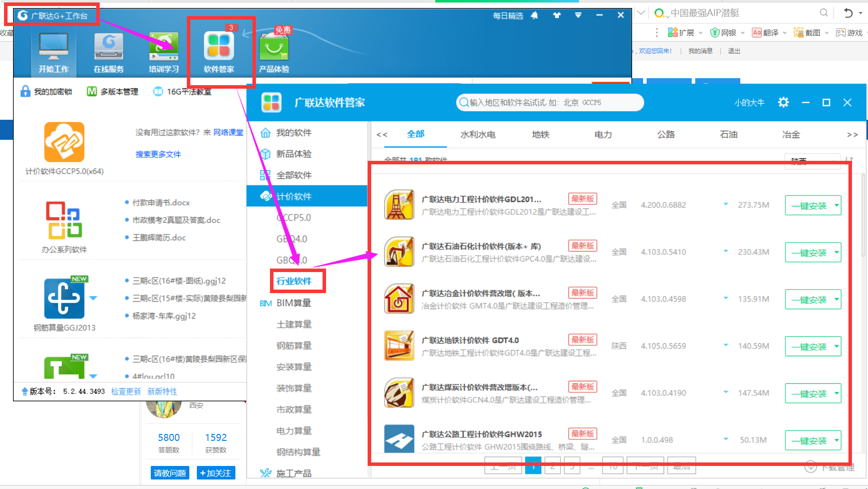Open the G+ title bar dropdown triangle menu

(x=578, y=16)
